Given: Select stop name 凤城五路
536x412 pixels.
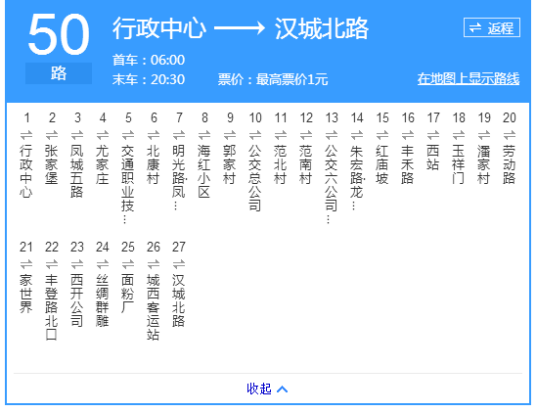Looking at the screenshot, I should tap(77, 171).
